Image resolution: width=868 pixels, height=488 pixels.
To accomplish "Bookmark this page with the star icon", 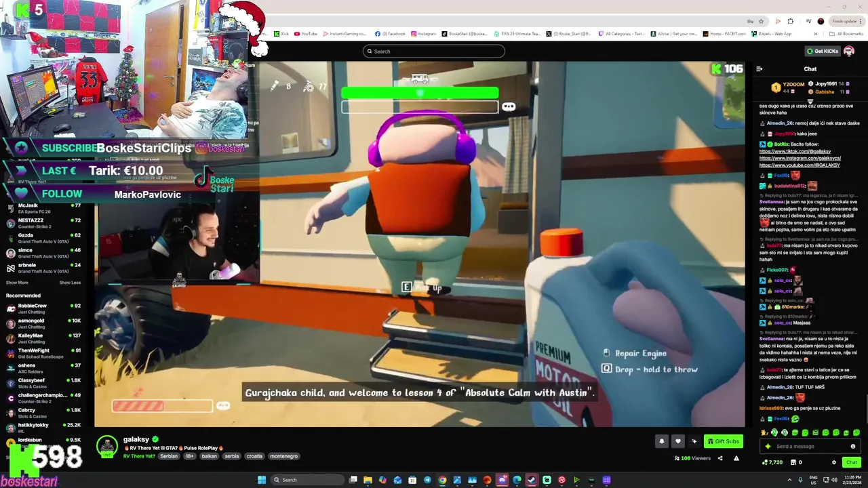I will [762, 21].
